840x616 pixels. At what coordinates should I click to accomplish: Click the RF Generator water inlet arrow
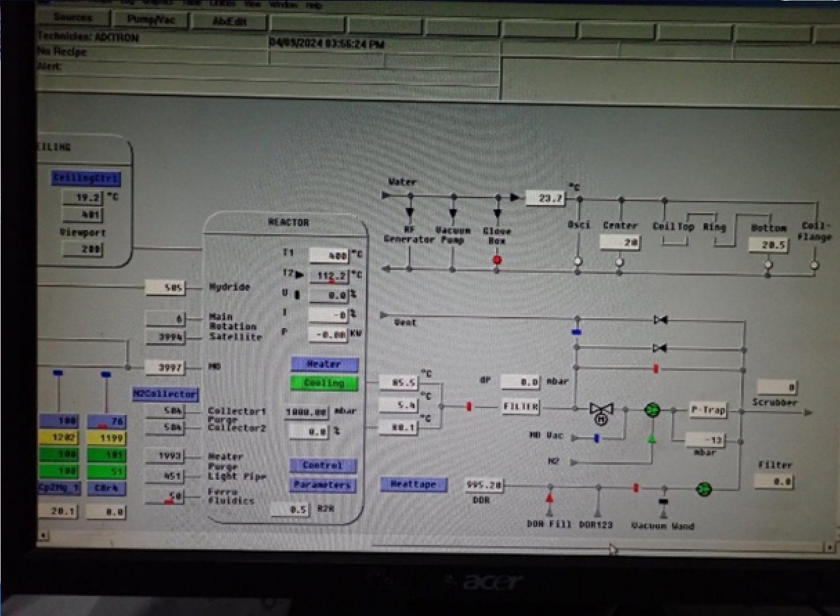click(x=410, y=212)
